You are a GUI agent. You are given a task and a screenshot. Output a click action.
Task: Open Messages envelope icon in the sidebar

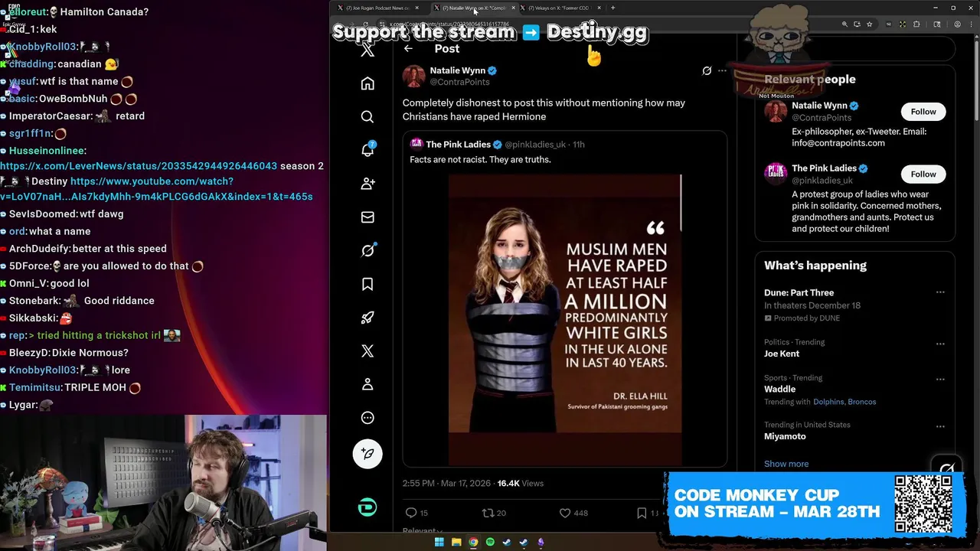[x=367, y=217]
